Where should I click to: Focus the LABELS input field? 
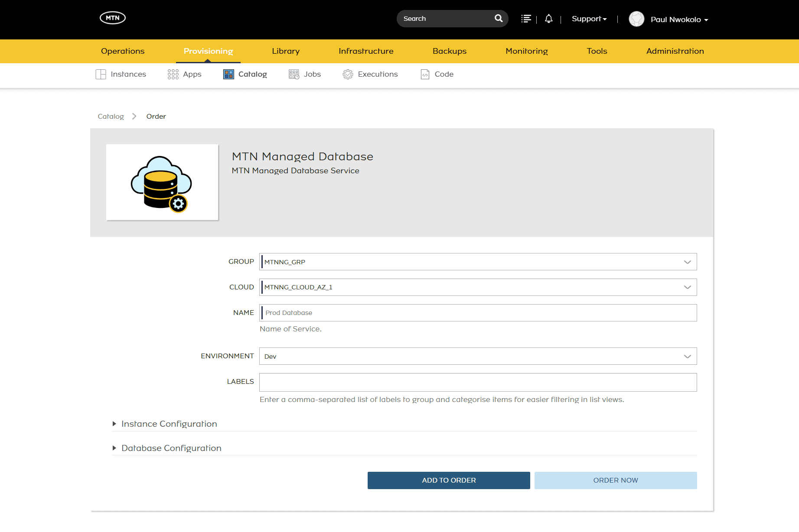coord(478,382)
